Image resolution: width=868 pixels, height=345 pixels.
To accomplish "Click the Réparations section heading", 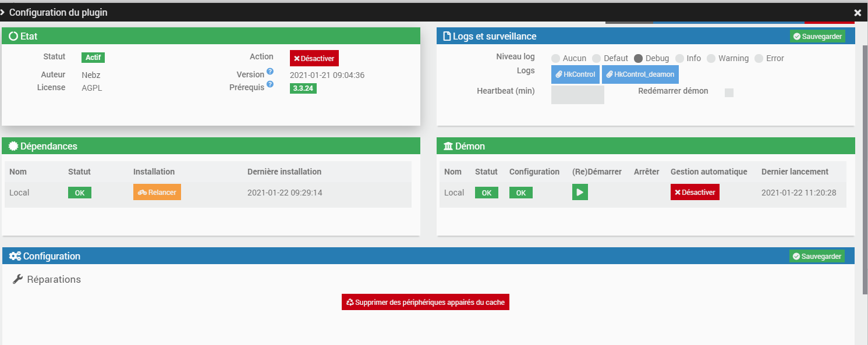I will 54,280.
